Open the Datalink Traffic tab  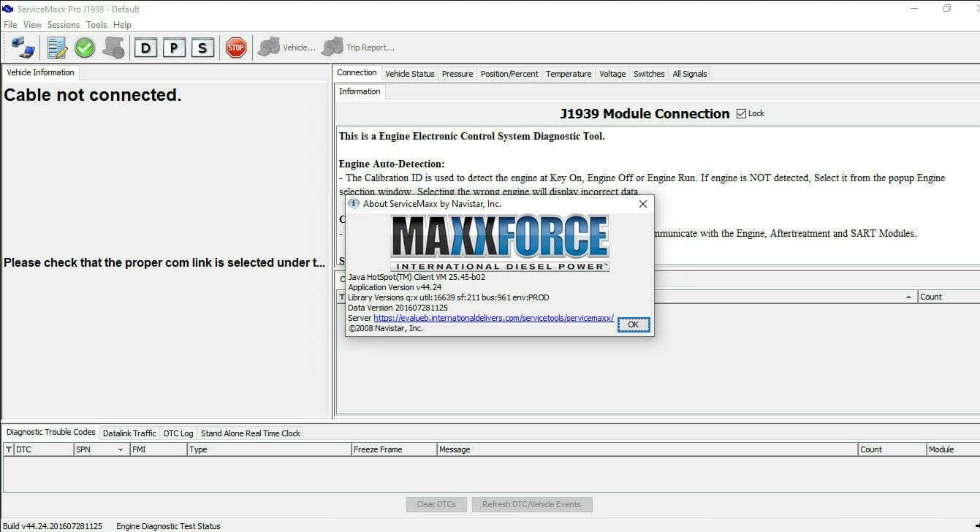pos(129,433)
